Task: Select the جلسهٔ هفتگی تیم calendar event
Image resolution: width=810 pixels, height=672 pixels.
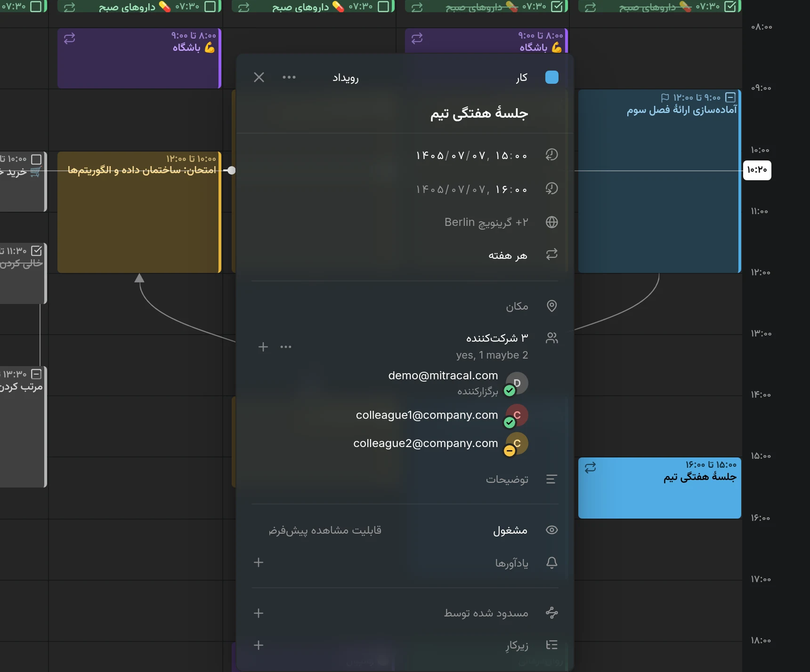Action: (x=659, y=488)
